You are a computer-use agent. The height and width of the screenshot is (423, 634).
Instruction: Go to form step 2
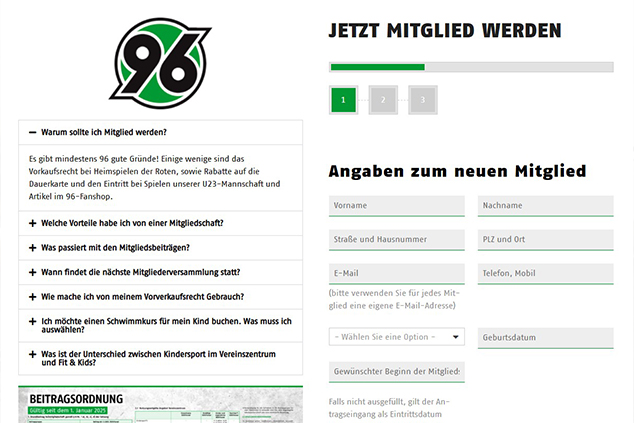(x=383, y=100)
